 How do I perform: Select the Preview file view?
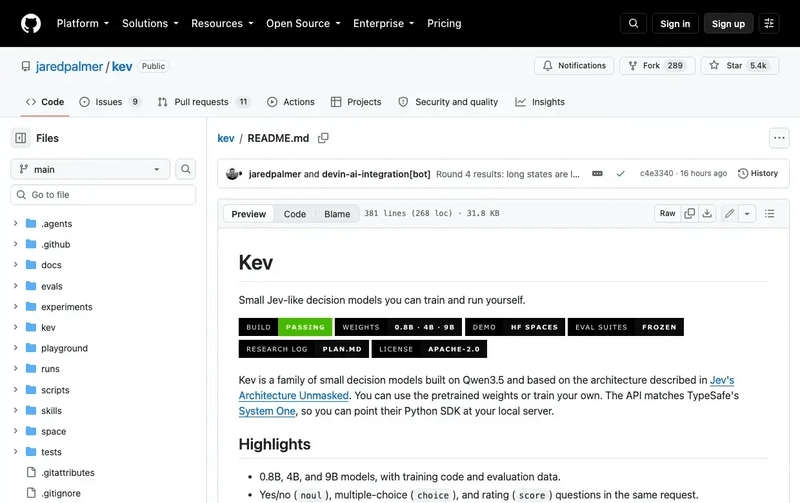[x=248, y=214]
